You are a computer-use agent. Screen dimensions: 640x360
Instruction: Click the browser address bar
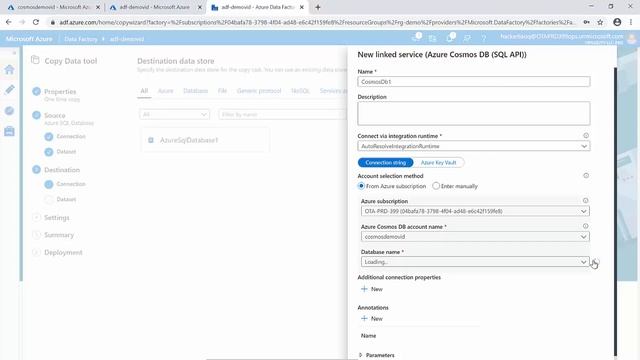pos(317,22)
